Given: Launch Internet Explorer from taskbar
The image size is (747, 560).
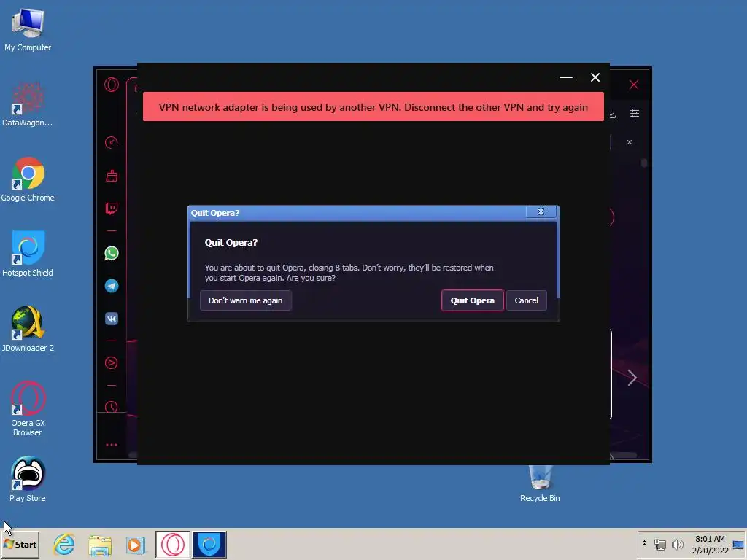Looking at the screenshot, I should (x=64, y=544).
